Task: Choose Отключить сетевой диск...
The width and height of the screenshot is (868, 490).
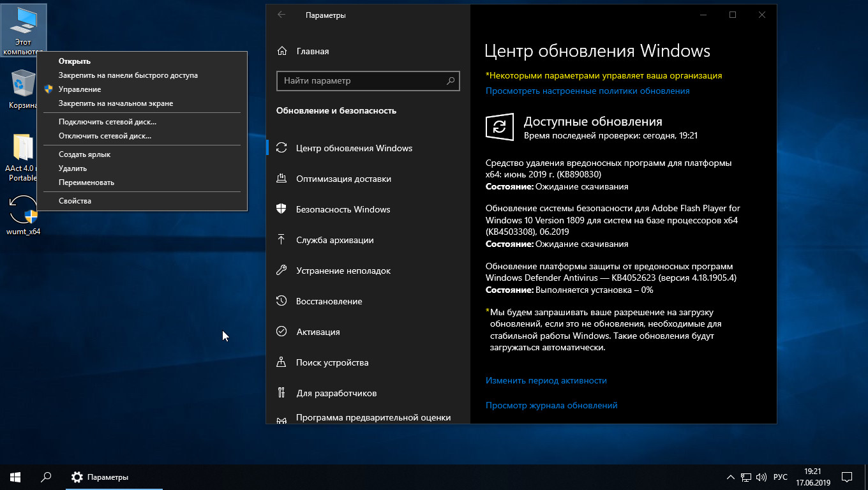Action: (x=142, y=136)
